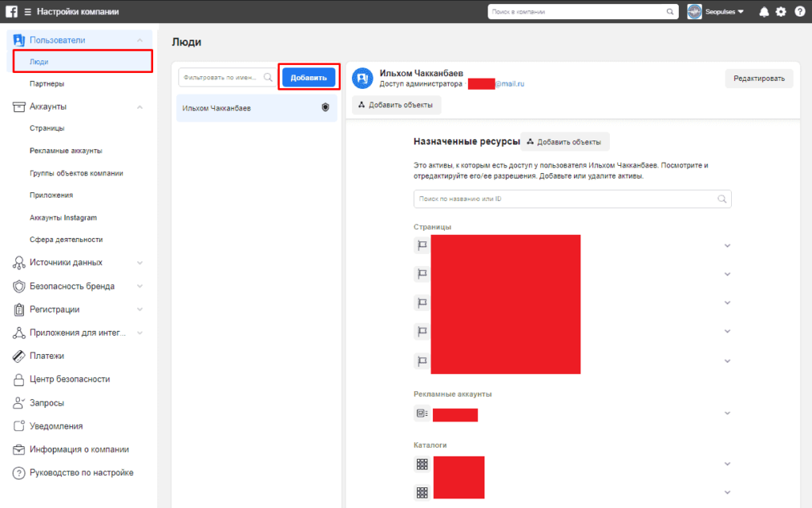Focus the Фильтровать по имени field
The height and width of the screenshot is (508, 812).
[228, 77]
